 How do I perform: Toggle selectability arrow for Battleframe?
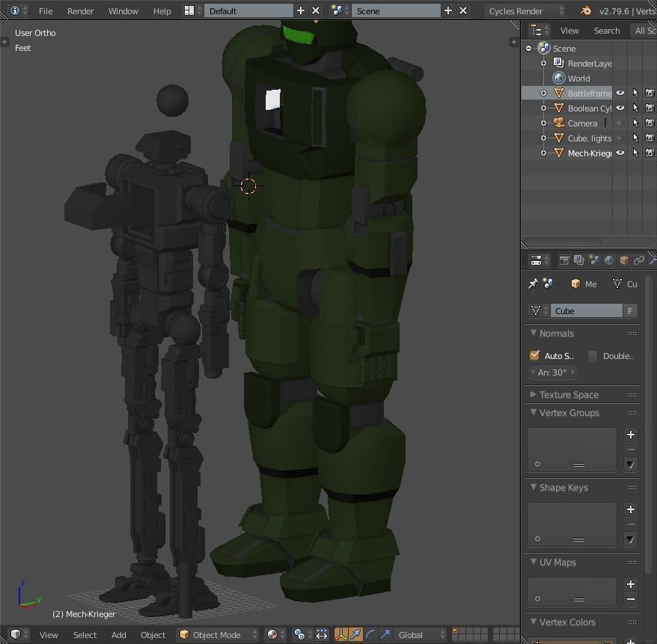pos(635,93)
